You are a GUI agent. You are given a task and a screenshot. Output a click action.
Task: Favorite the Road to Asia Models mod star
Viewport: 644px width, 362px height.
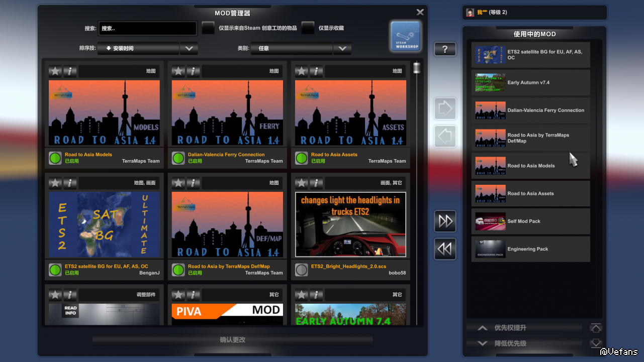click(55, 71)
